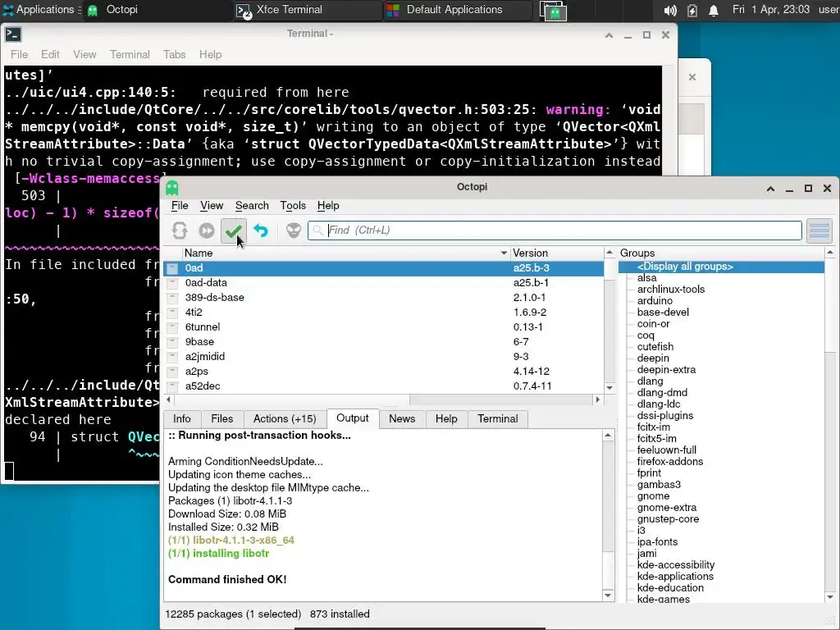Click groups list scroll-down arrow

coord(830,597)
